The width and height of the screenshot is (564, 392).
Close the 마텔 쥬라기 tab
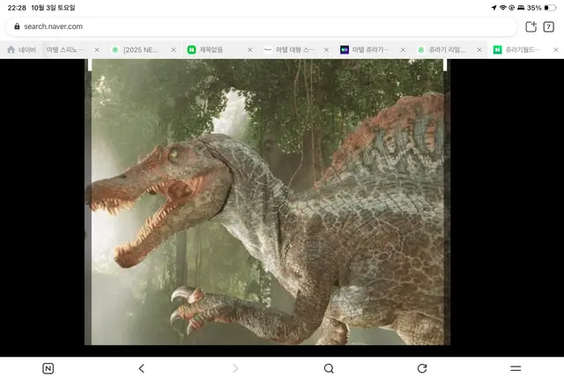[x=403, y=49]
